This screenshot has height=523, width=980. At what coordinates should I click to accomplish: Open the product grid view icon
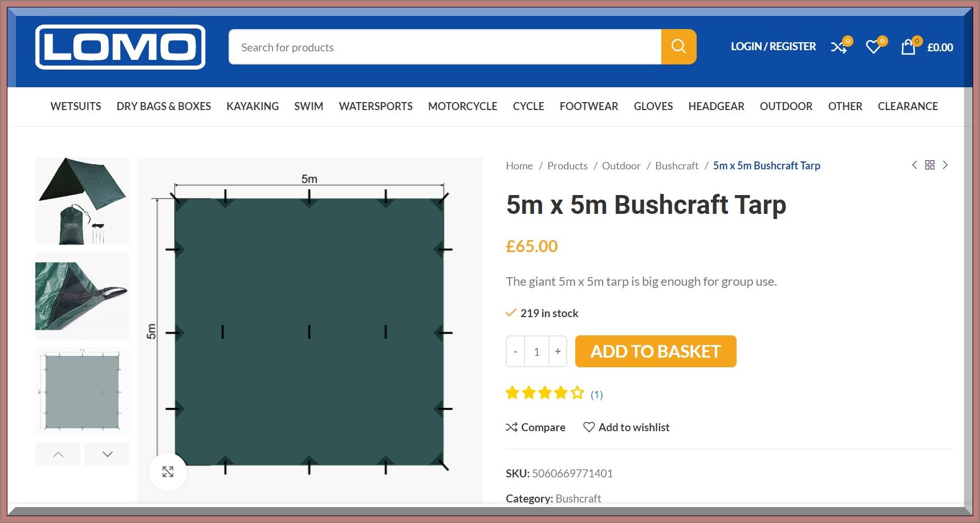coord(930,165)
